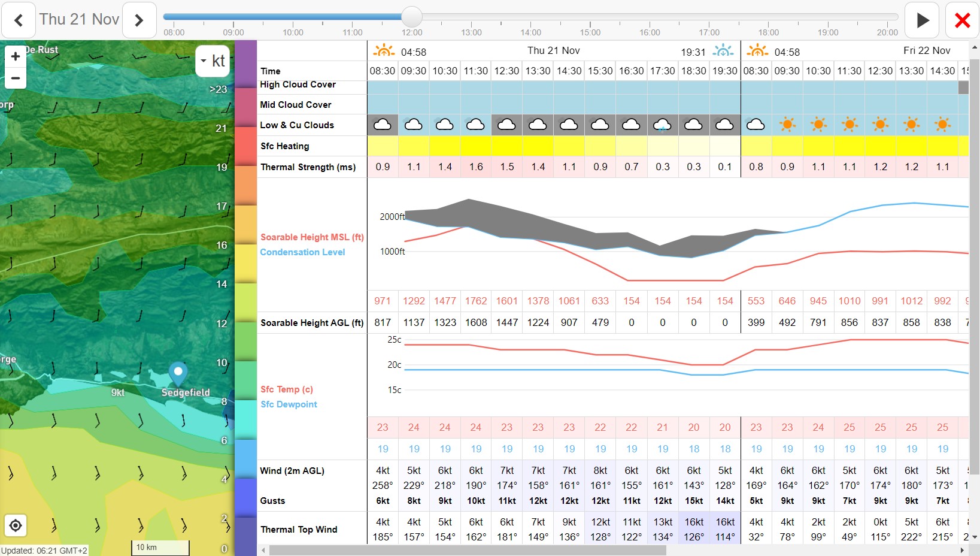Click the Updated: 06:21 GMT+2 status text

pos(44,550)
